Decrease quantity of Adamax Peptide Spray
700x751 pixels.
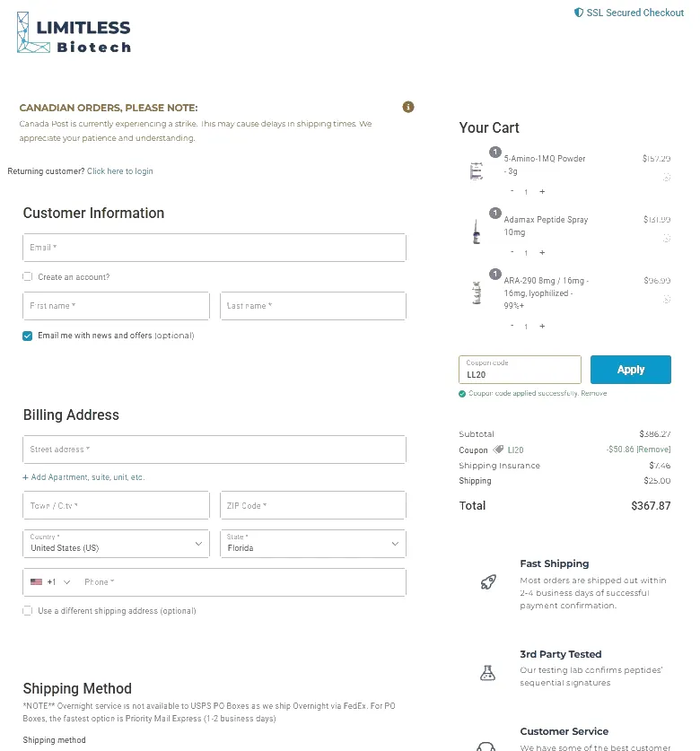coord(512,252)
